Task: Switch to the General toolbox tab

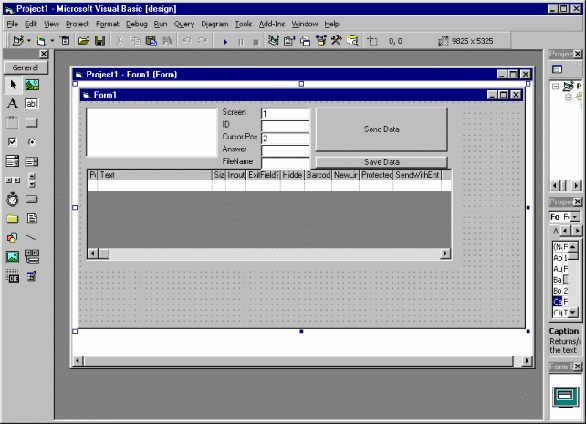Action: tap(25, 68)
